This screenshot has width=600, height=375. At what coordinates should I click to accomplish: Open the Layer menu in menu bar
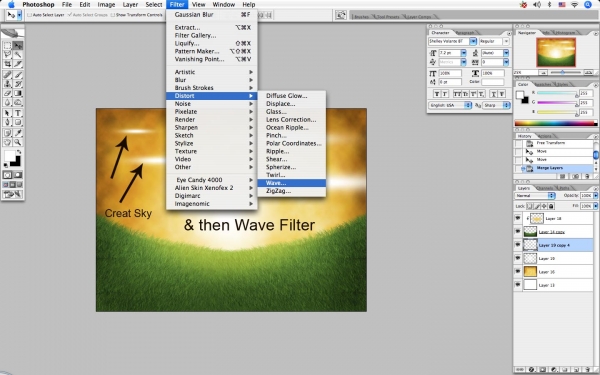[x=130, y=5]
